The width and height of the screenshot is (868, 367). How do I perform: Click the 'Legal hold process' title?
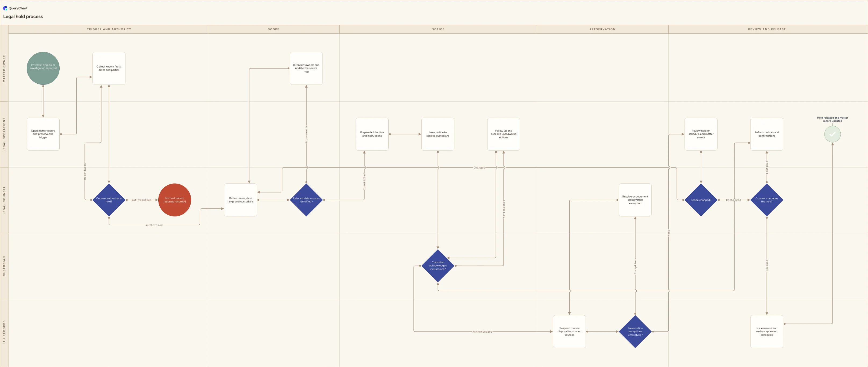pos(23,16)
